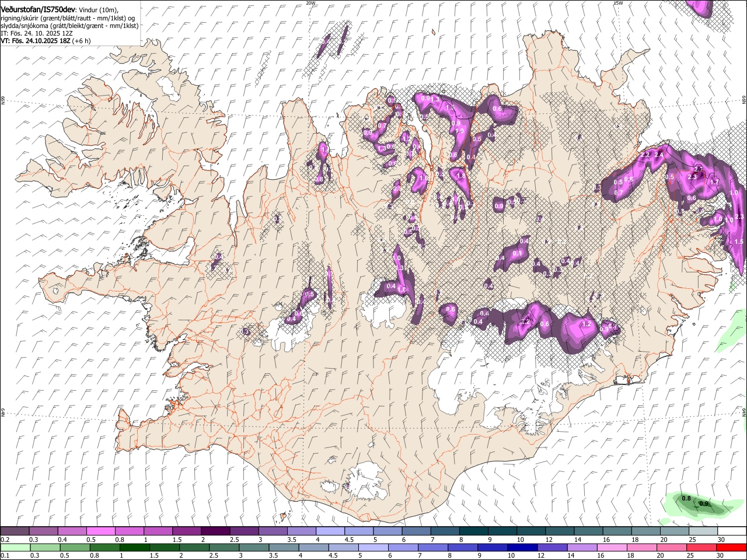The height and width of the screenshot is (560, 747).
Task: Pick the rain scale swatch for 0.5–0.8
Action: (x=75, y=547)
